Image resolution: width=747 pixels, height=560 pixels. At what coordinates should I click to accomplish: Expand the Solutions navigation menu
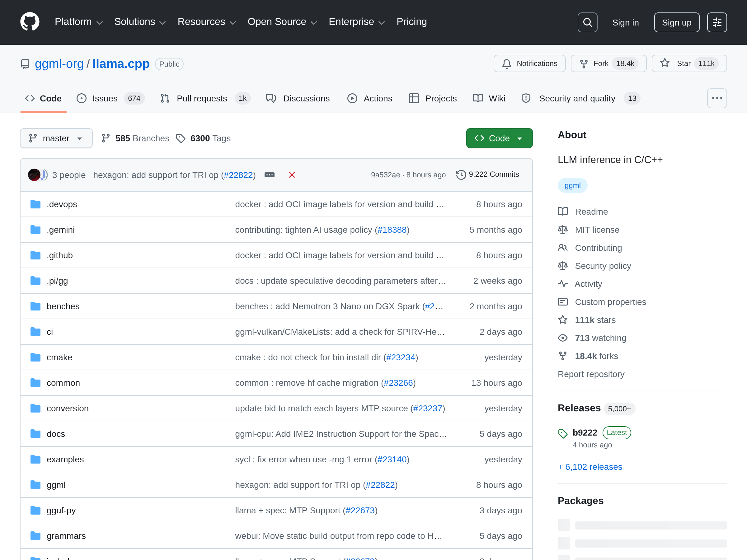(140, 22)
